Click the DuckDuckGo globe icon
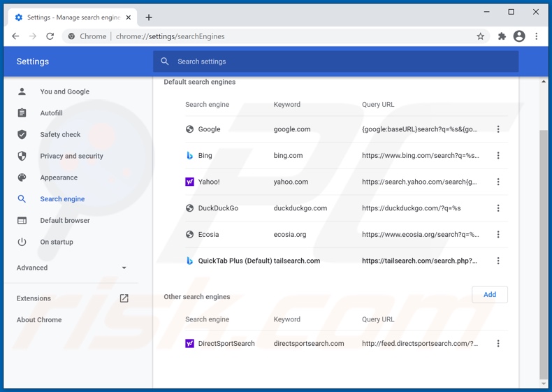552x392 pixels. [189, 208]
